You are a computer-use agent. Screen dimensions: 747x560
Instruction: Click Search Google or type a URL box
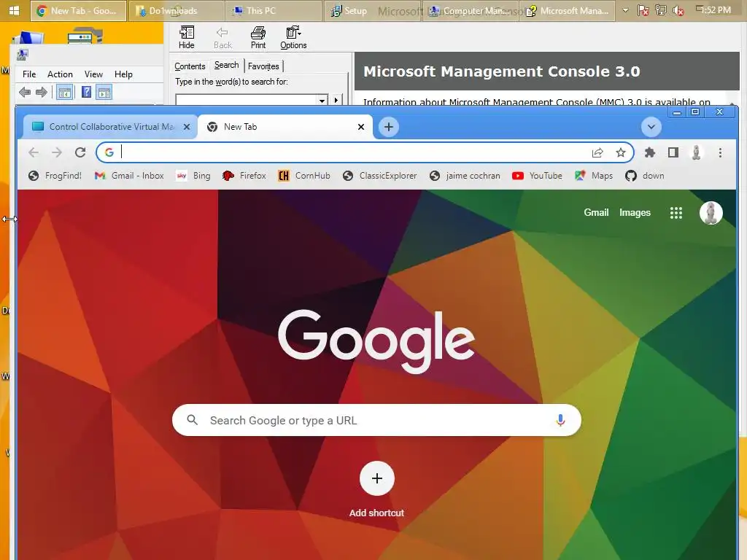click(x=377, y=420)
